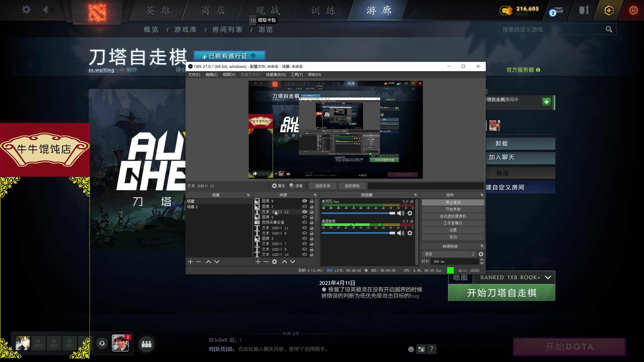Viewport: 644px width, 362px height.
Task: Open the chat emoticon smiley picker
Action: (x=411, y=349)
